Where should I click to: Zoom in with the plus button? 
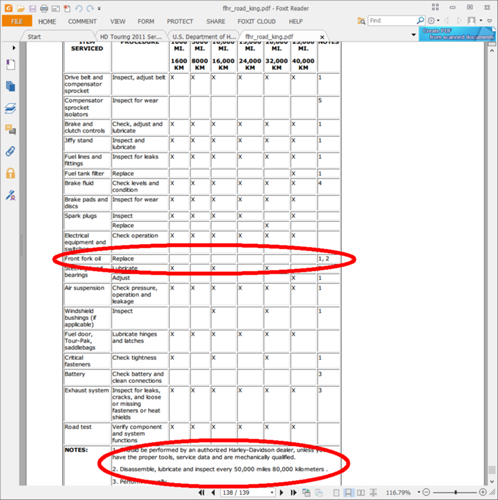tap(482, 492)
